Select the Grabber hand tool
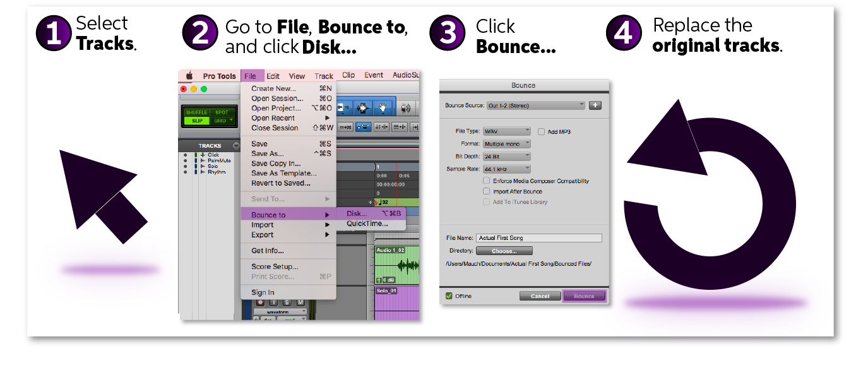 382,109
